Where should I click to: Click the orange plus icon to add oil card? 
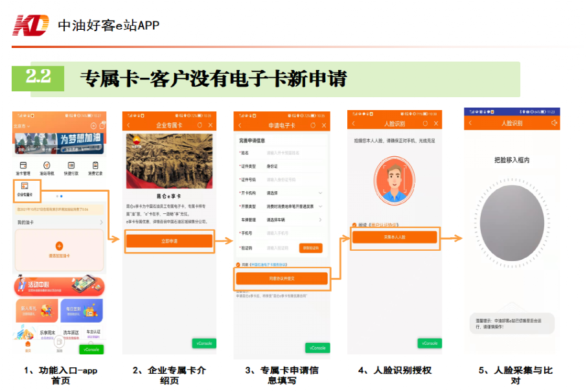pyautogui.click(x=59, y=246)
